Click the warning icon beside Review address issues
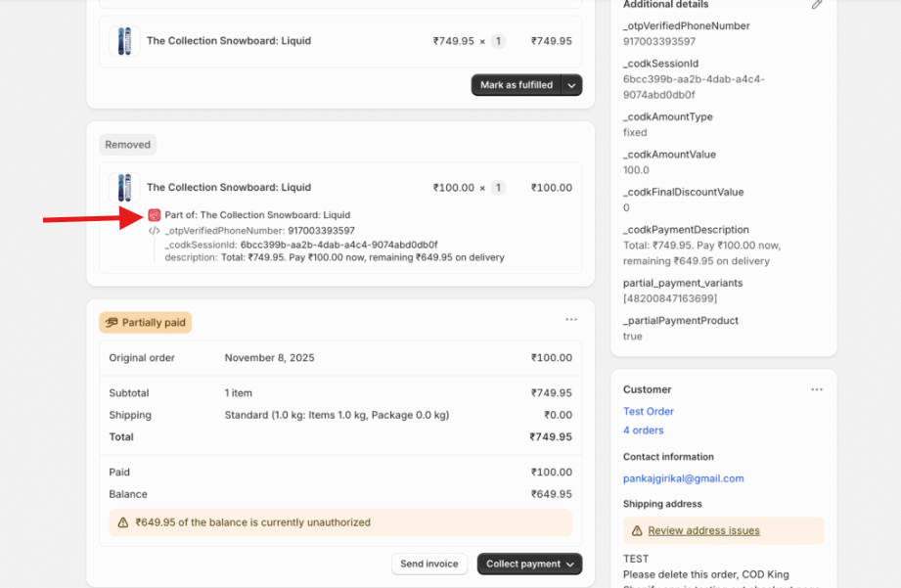 (637, 531)
